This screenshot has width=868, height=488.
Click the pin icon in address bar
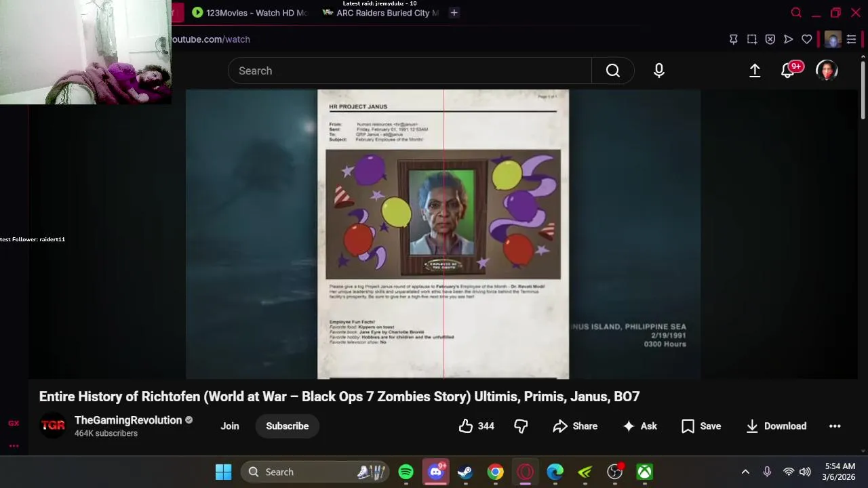pos(734,39)
